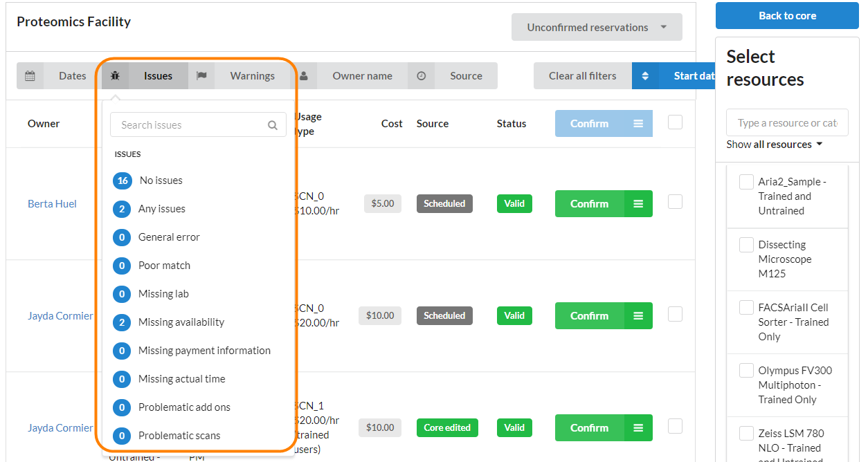The height and width of the screenshot is (462, 868).
Task: Click the Back to core button
Action: 787,16
